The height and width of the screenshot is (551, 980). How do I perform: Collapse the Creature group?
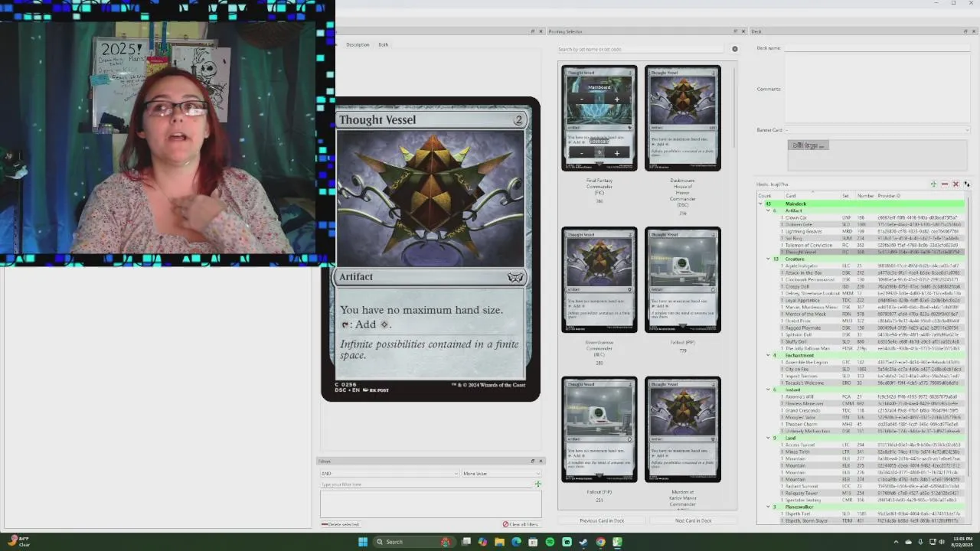point(768,259)
